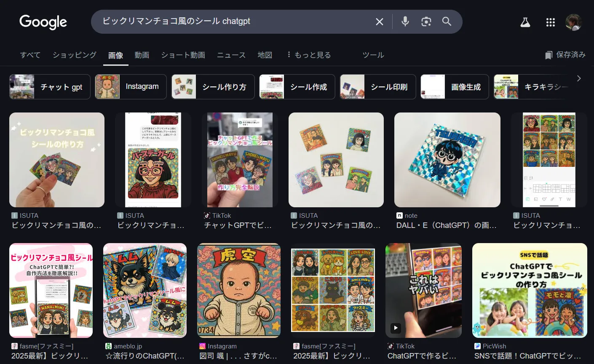Click the PicWish source favicon
The width and height of the screenshot is (594, 364).
pos(477,346)
